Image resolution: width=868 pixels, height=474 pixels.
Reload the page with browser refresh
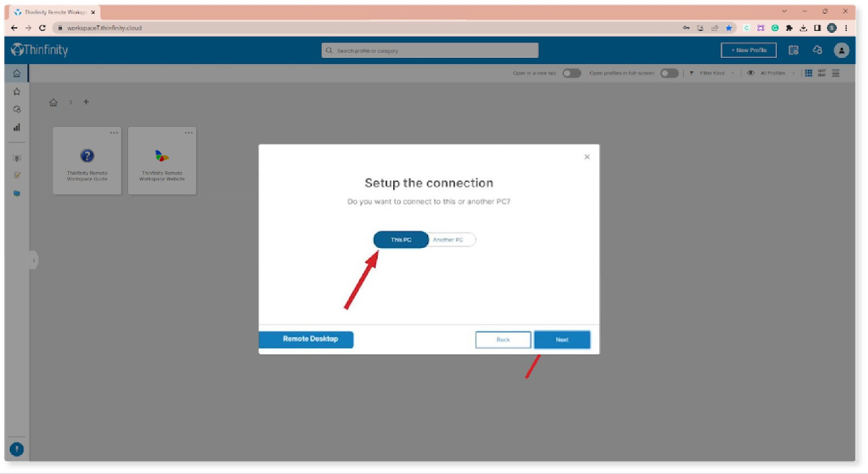coord(42,28)
